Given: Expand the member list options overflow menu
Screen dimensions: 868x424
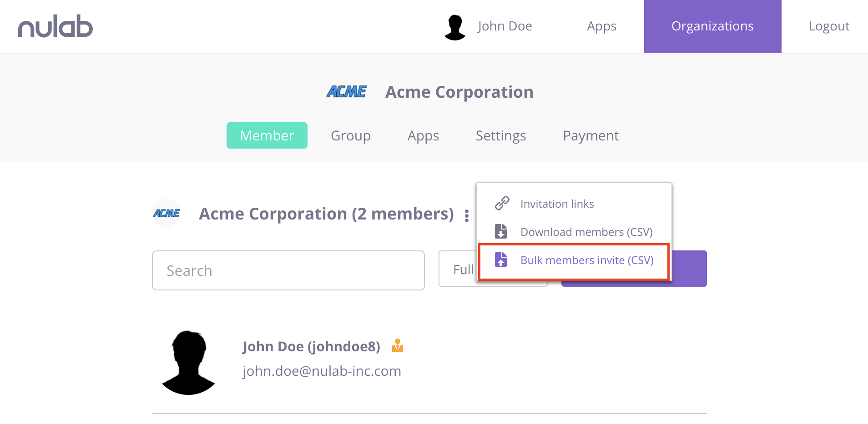Looking at the screenshot, I should pos(467,215).
